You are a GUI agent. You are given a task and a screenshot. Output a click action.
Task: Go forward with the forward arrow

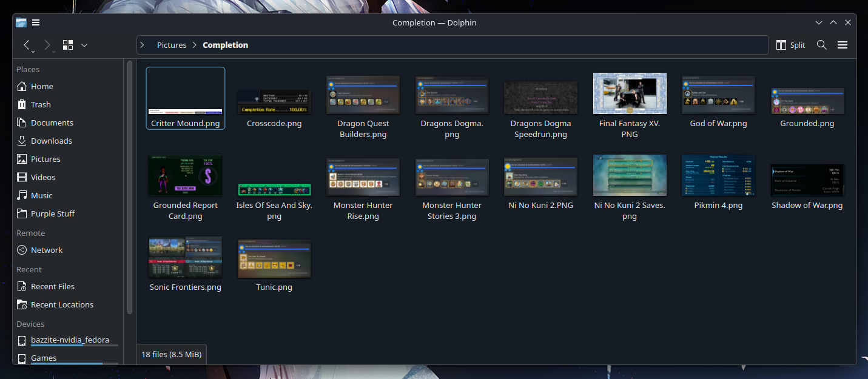(x=47, y=45)
